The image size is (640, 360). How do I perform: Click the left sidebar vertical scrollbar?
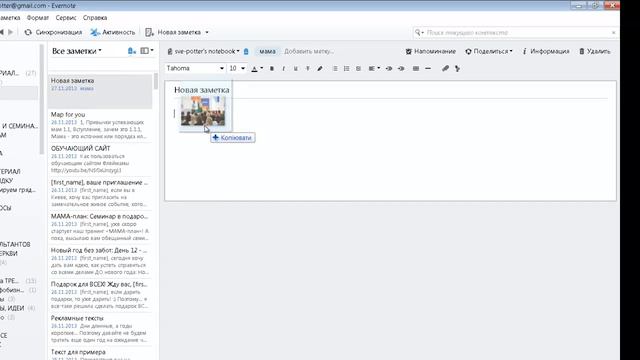[42, 99]
